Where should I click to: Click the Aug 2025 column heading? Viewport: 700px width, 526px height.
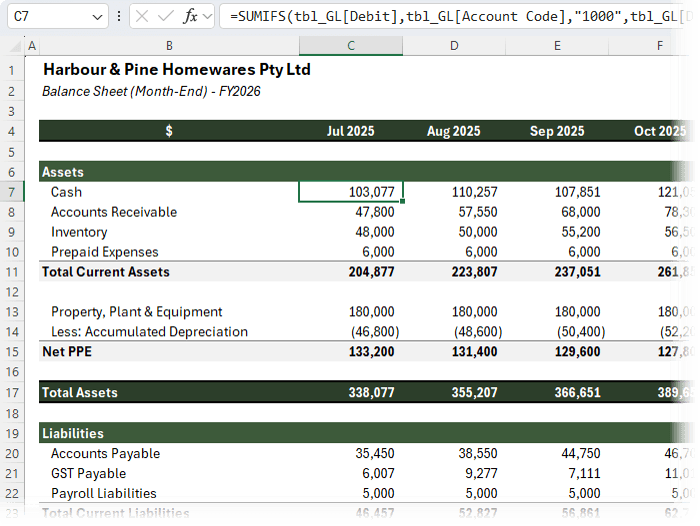tap(454, 131)
